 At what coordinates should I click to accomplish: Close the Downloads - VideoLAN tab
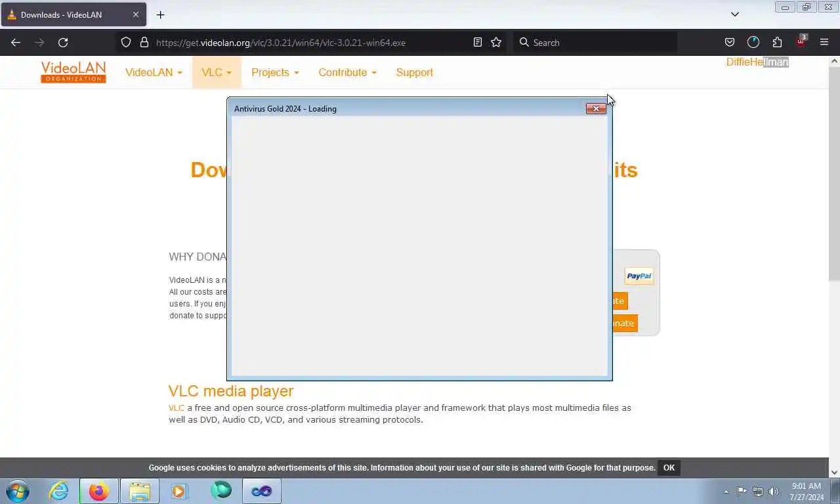point(136,14)
